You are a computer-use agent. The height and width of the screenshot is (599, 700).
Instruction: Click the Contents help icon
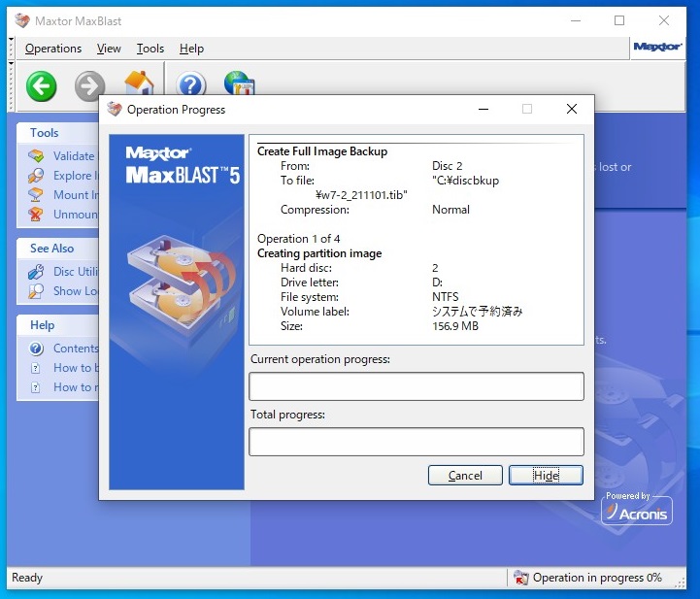point(36,349)
